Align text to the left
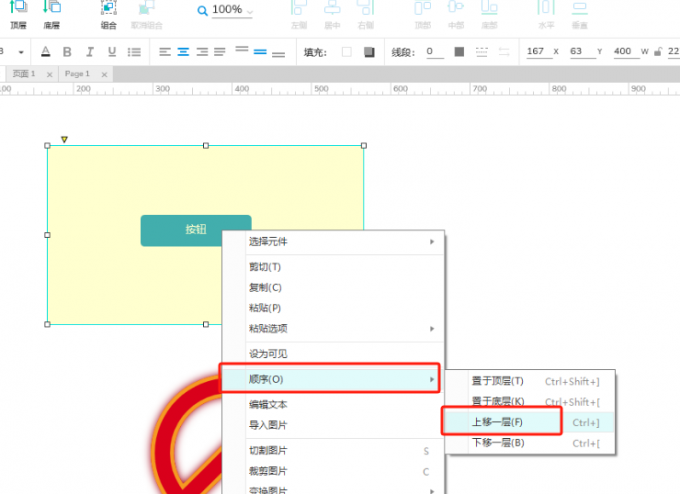Viewport: 680px width, 494px height. click(166, 51)
